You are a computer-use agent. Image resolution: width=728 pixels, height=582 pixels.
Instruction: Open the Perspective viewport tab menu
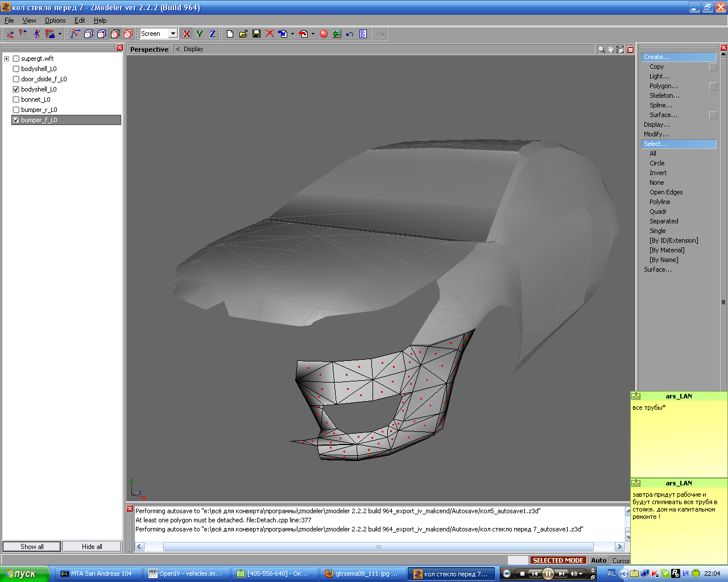click(x=149, y=49)
